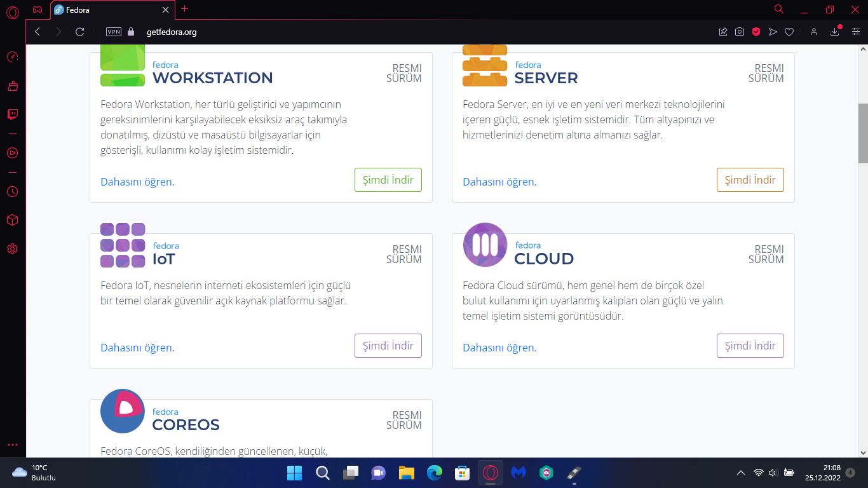Click RESMİ SÜRÜM label on Cloud card
The image size is (868, 488).
pos(766,254)
